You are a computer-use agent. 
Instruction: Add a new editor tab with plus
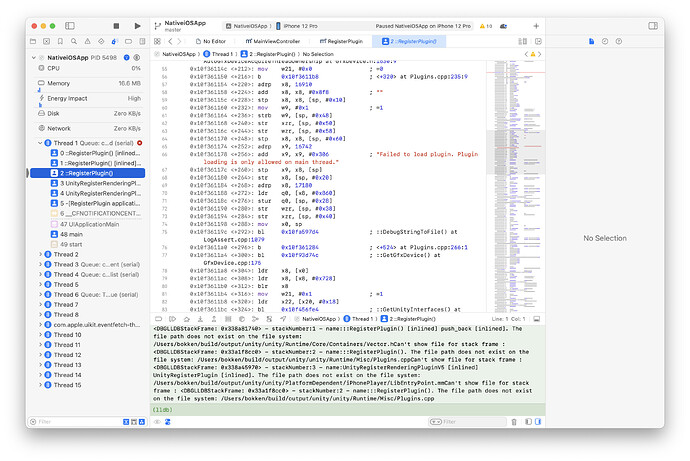(536, 26)
